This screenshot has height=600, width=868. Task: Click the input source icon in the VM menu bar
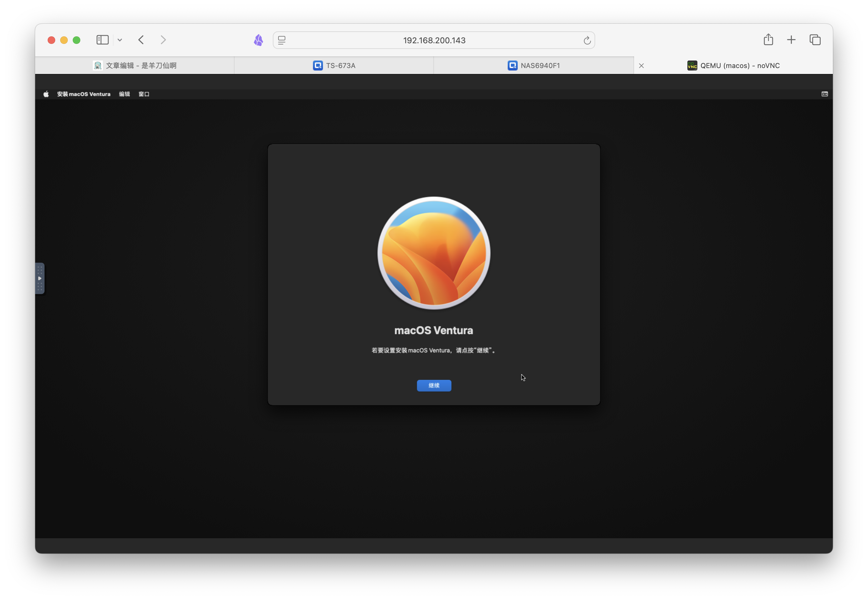coord(824,94)
